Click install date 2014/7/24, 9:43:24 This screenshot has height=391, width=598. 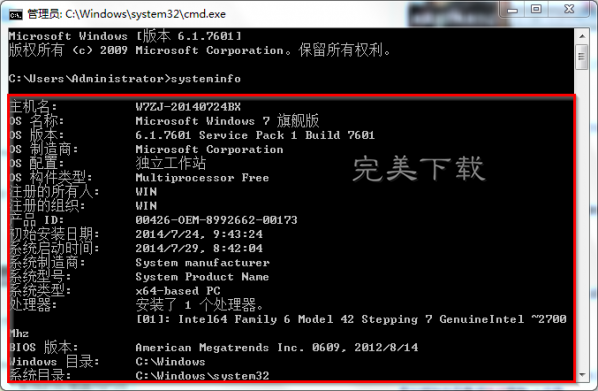199,234
